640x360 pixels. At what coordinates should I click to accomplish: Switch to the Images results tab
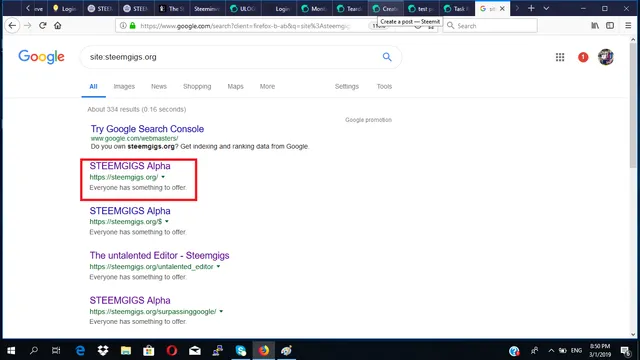tap(124, 87)
